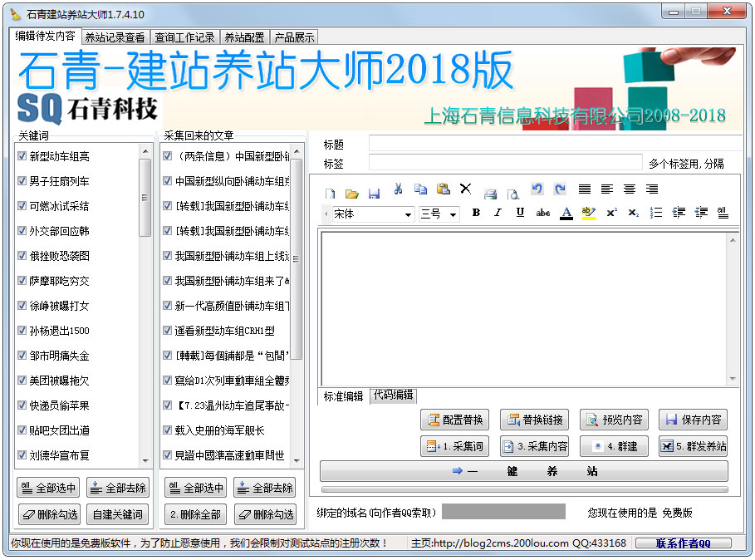Open print preview magnifier icon
Screen dimensions: 755x560
(x=513, y=194)
